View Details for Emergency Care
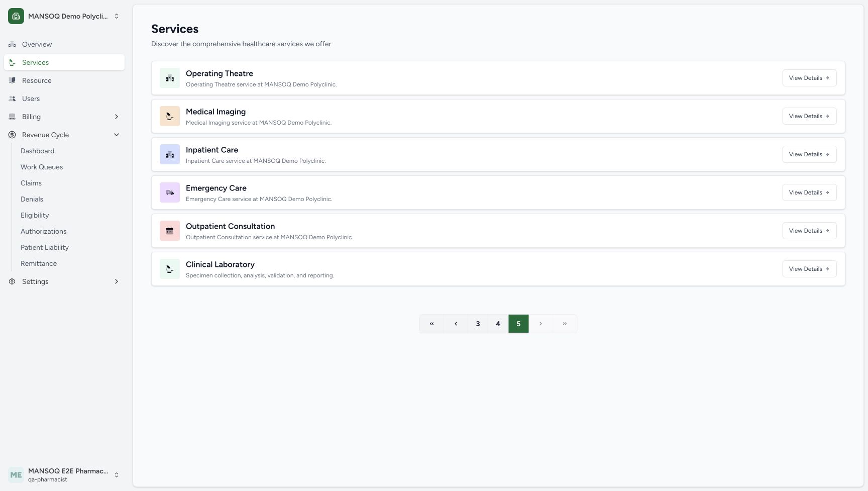This screenshot has width=868, height=491. (x=809, y=192)
